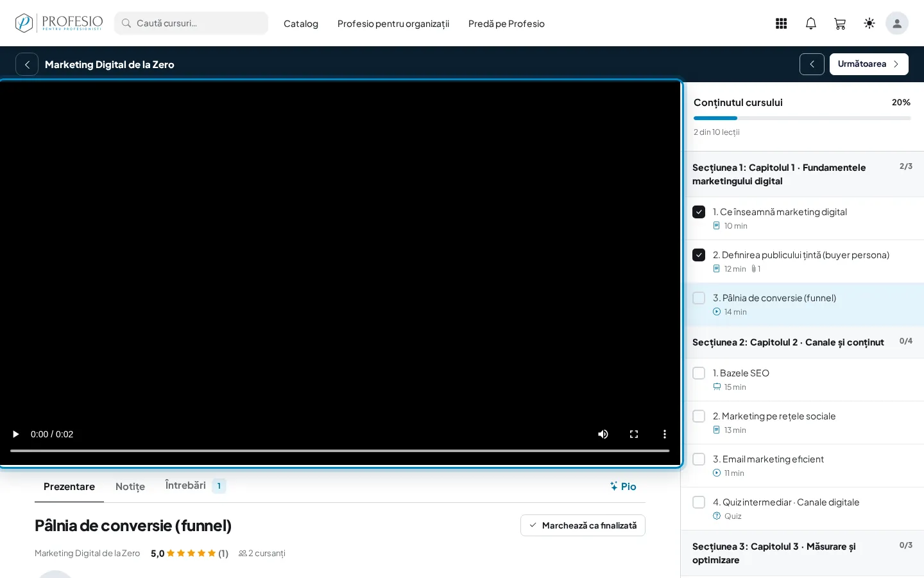Check the Bazele SEO lesson checkbox
Viewport: 924px width, 578px height.
[699, 373]
